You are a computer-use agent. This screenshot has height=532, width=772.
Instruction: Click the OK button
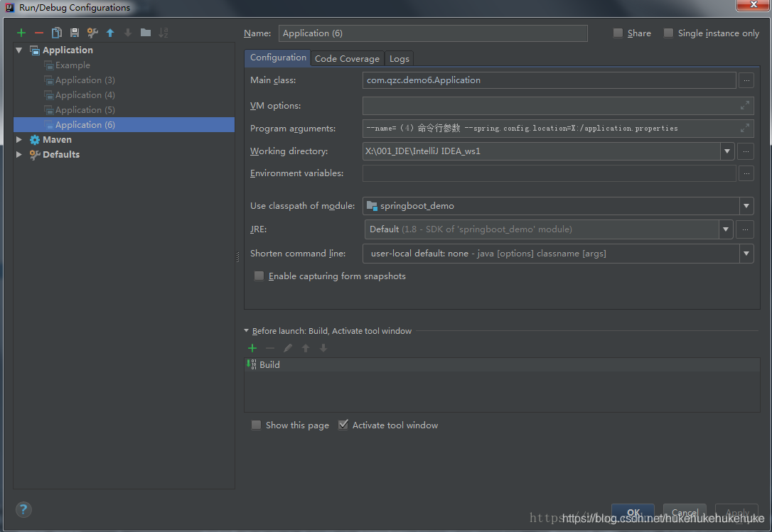tap(633, 512)
